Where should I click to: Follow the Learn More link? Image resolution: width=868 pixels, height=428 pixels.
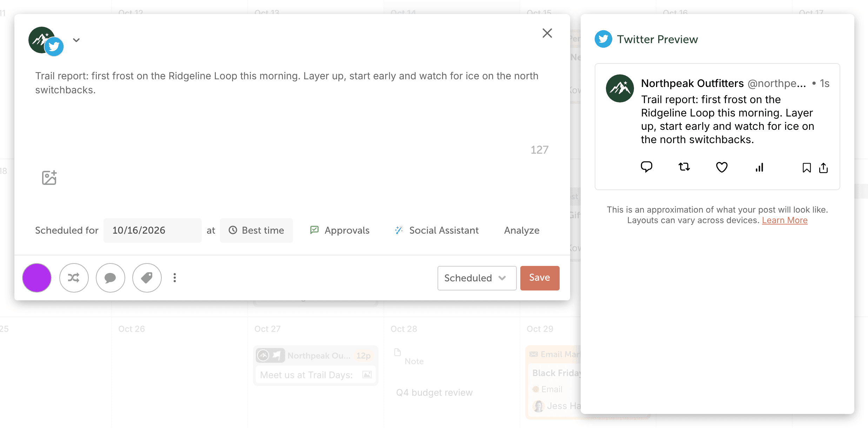784,220
